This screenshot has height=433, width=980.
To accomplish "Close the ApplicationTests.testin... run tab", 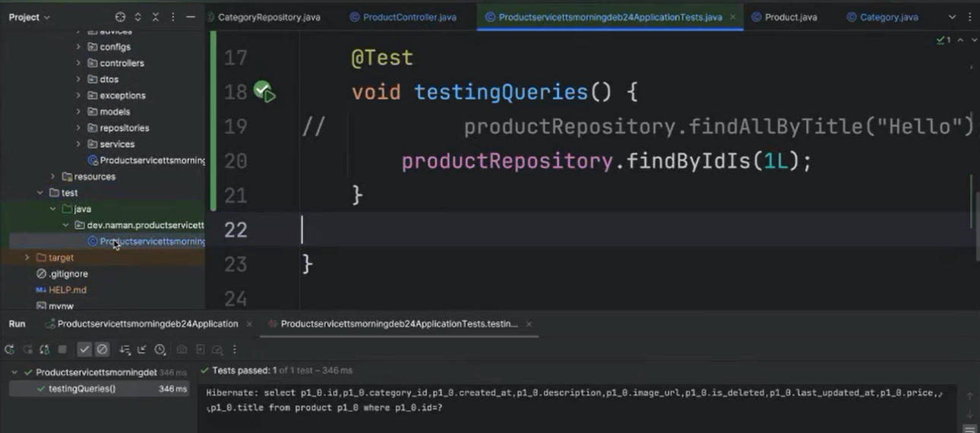I will [x=530, y=324].
